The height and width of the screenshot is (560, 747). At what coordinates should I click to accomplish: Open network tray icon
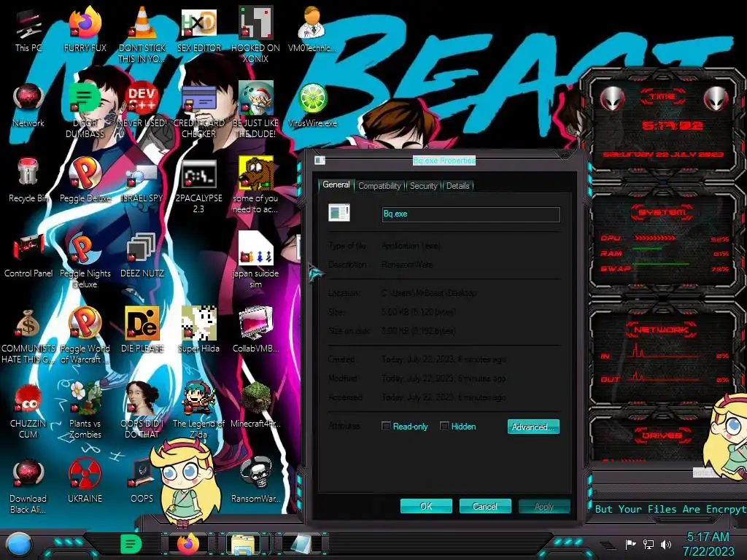click(x=648, y=544)
